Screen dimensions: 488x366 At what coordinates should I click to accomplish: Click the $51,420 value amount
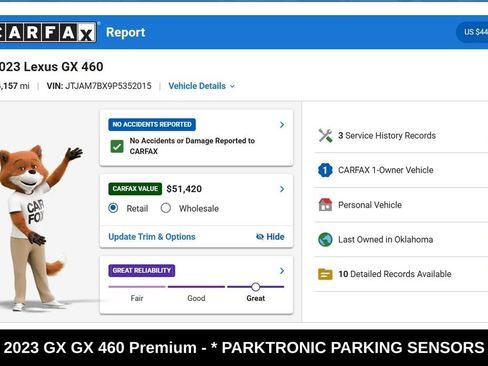(184, 189)
